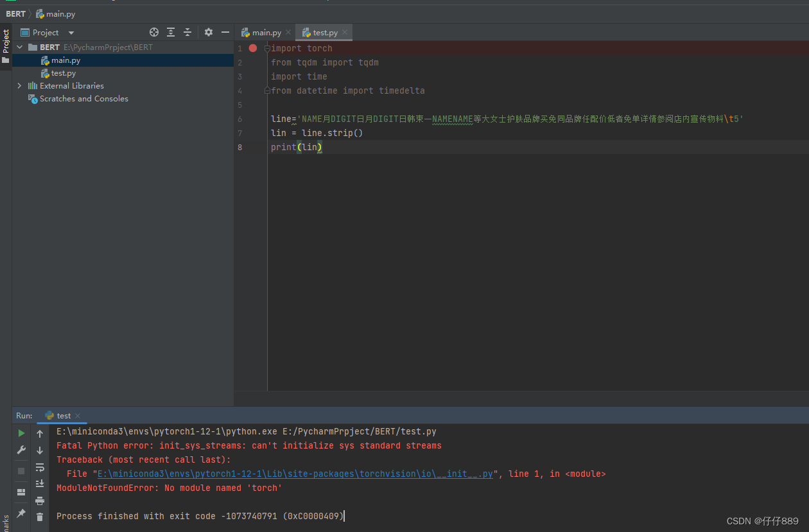Click 'Fatal Python error' console line
809x532 pixels.
249,445
